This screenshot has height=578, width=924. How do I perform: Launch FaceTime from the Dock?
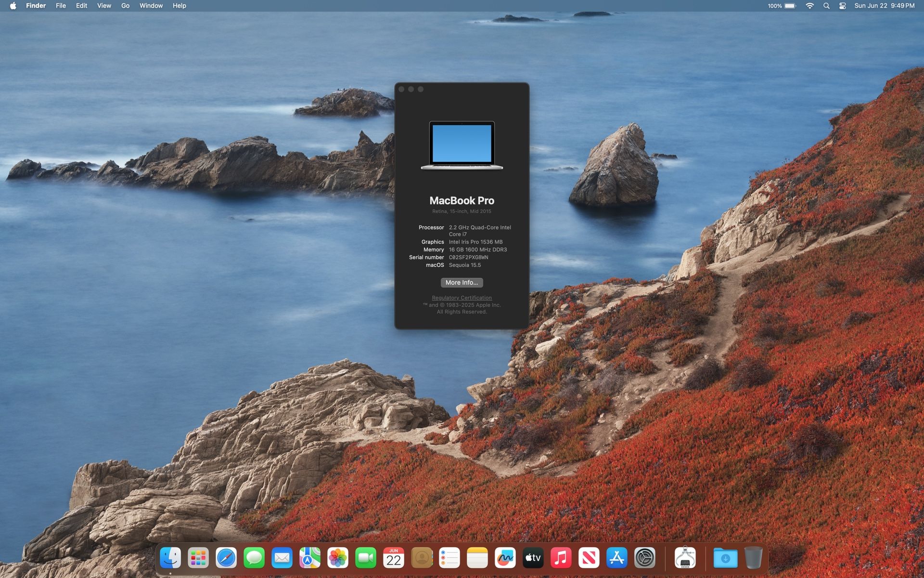point(366,558)
